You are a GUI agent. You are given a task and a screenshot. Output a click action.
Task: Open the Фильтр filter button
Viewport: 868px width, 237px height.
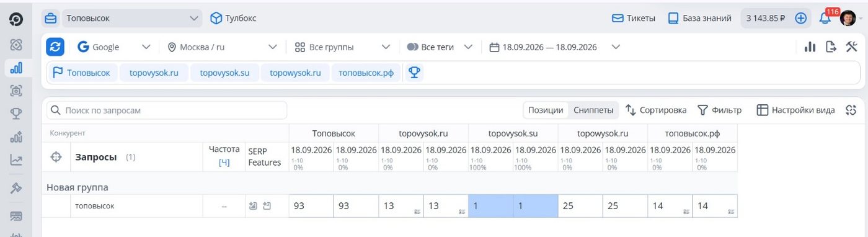719,110
